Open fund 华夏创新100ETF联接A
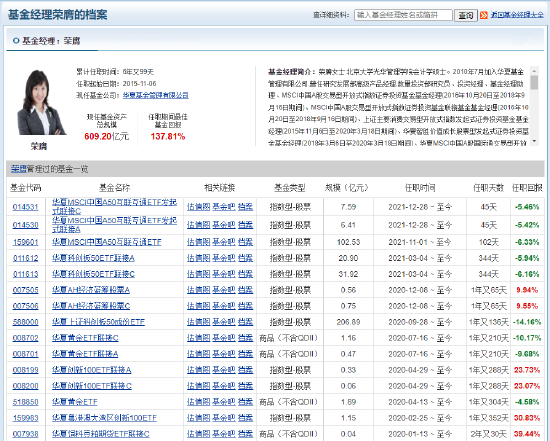Image resolution: width=550 pixels, height=441 pixels. click(92, 370)
